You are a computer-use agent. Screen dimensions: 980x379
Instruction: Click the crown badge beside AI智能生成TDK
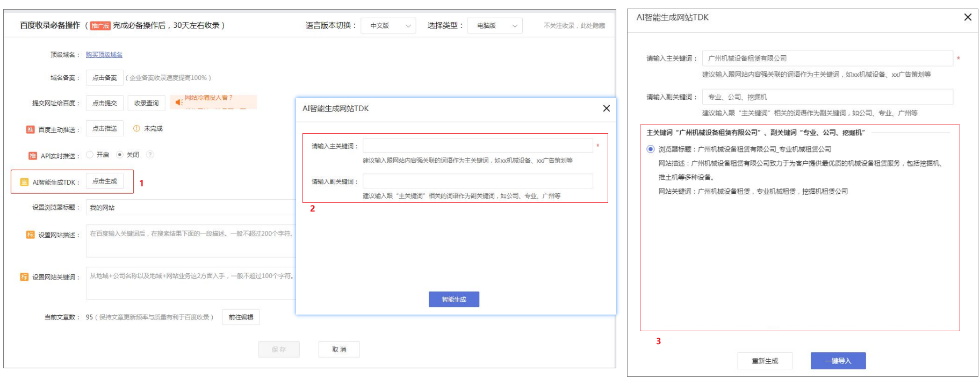[24, 183]
